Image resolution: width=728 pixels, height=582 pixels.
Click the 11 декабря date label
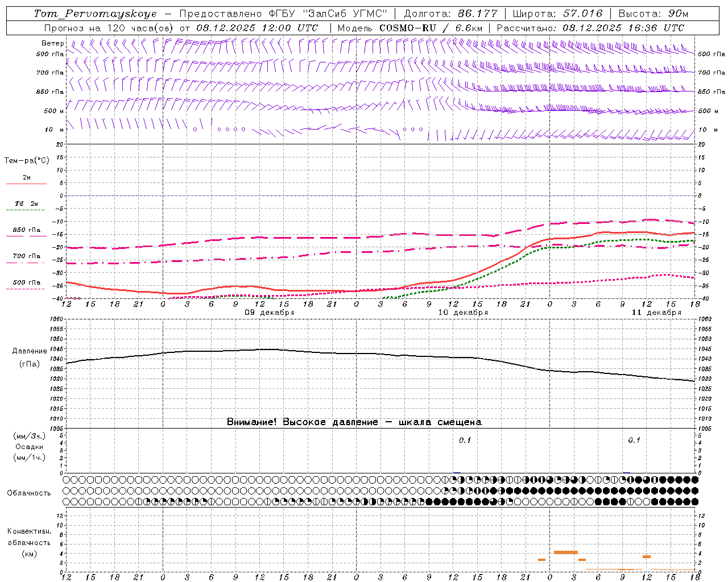point(656,313)
